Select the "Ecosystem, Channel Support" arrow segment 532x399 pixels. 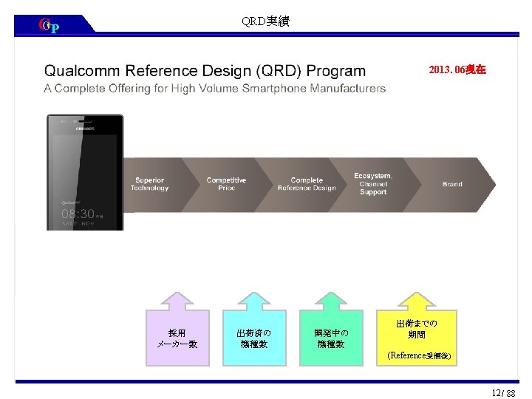tap(373, 185)
